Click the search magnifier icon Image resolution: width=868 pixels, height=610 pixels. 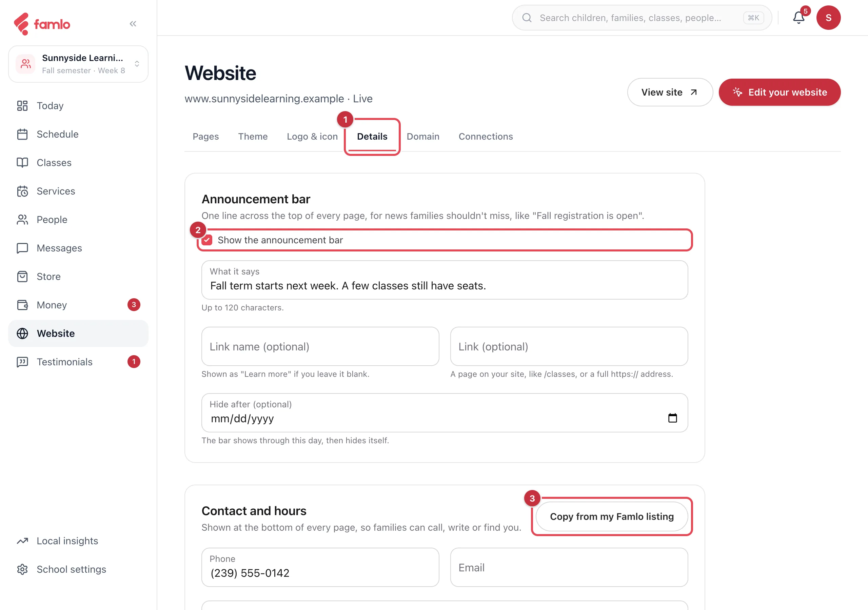pyautogui.click(x=527, y=18)
